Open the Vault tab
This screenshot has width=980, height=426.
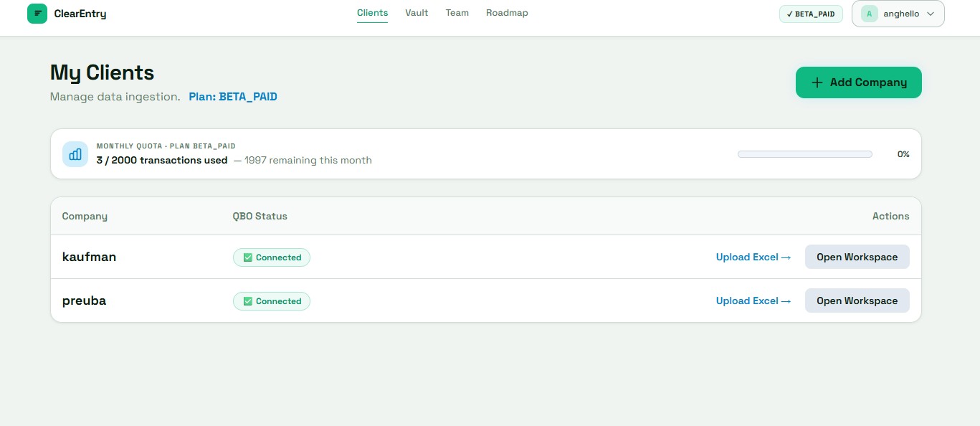[x=417, y=13]
